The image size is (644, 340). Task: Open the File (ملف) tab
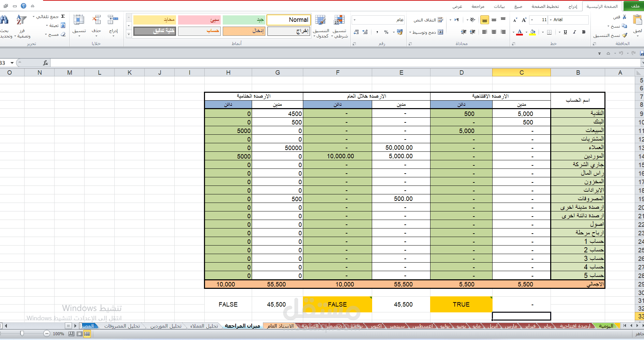pos(633,6)
